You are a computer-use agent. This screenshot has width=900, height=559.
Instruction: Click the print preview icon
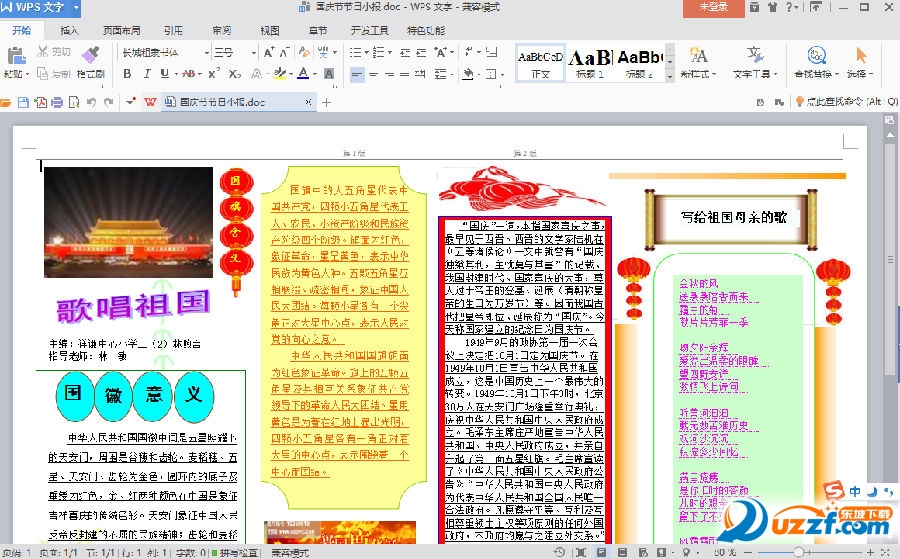pos(74,102)
